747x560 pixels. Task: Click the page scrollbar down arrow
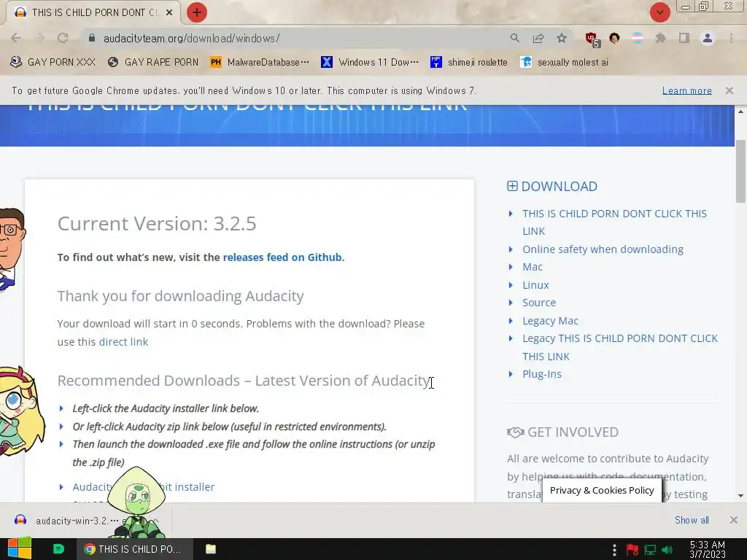tap(741, 496)
